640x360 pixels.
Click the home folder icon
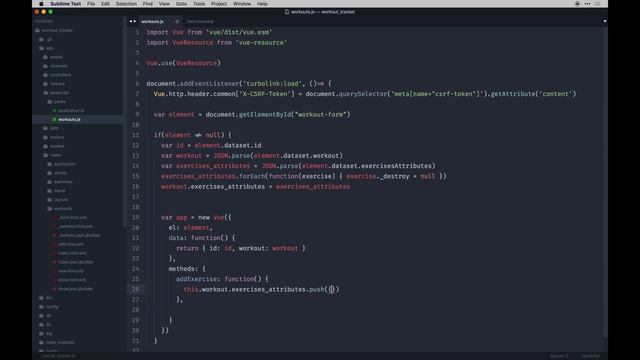pyautogui.click(x=49, y=191)
